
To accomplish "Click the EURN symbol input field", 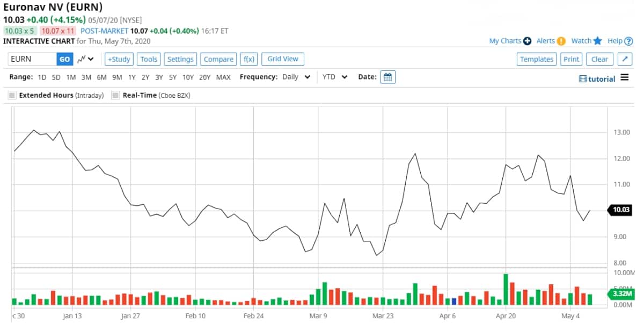I will pyautogui.click(x=32, y=59).
